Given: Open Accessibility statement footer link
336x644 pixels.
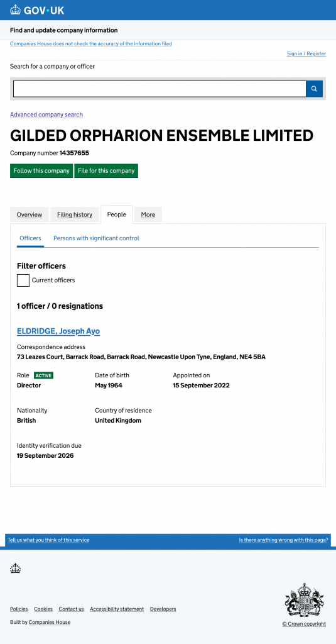Looking at the screenshot, I should point(117,609).
